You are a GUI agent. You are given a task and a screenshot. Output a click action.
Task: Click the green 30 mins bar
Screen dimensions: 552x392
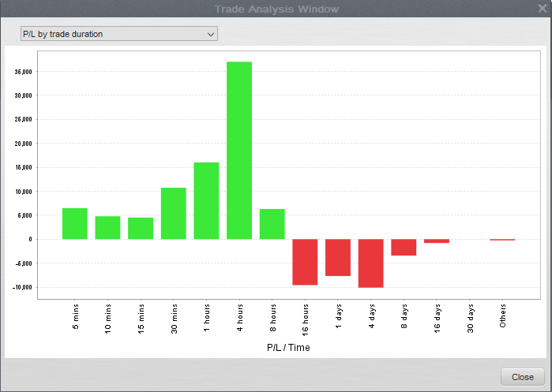point(173,214)
